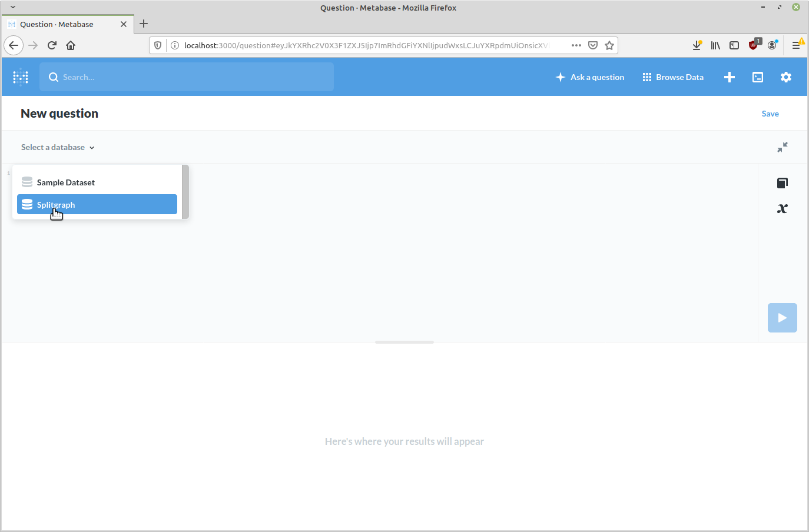
Task: Close the Question · Metabase tab
Action: tap(124, 24)
